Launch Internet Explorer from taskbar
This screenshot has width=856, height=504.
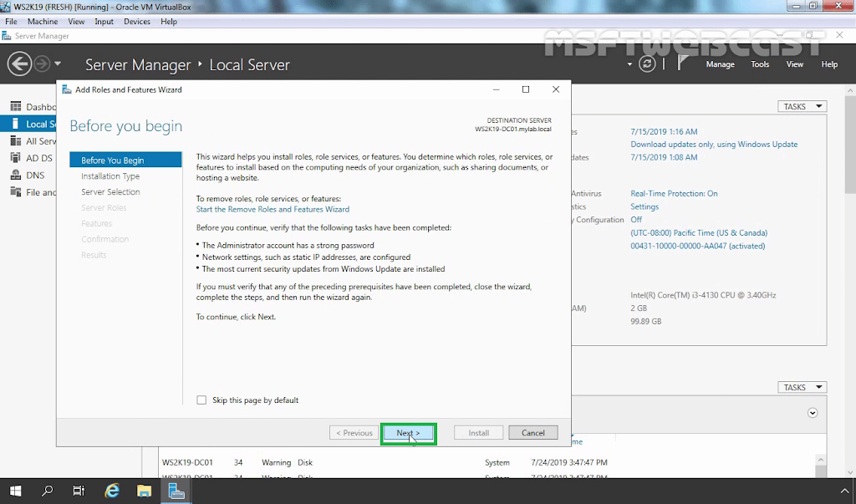tap(112, 491)
